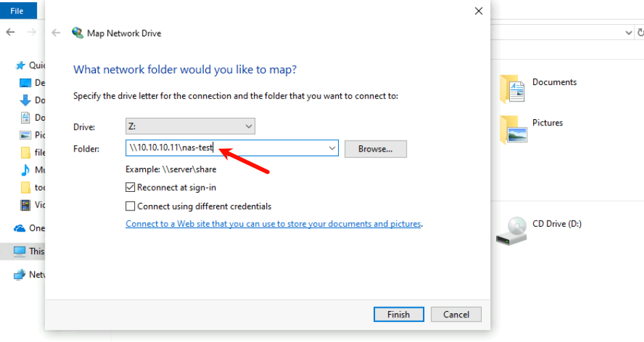Select the This PC monitor icon
Screen dimensions: 644x342
(x=19, y=252)
